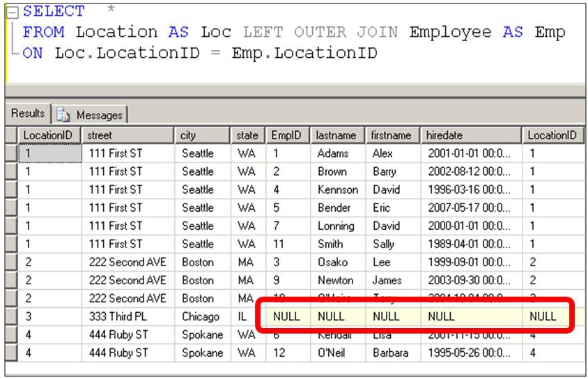This screenshot has width=588, height=379.
Task: Click the word Employee in the query
Action: (450, 32)
